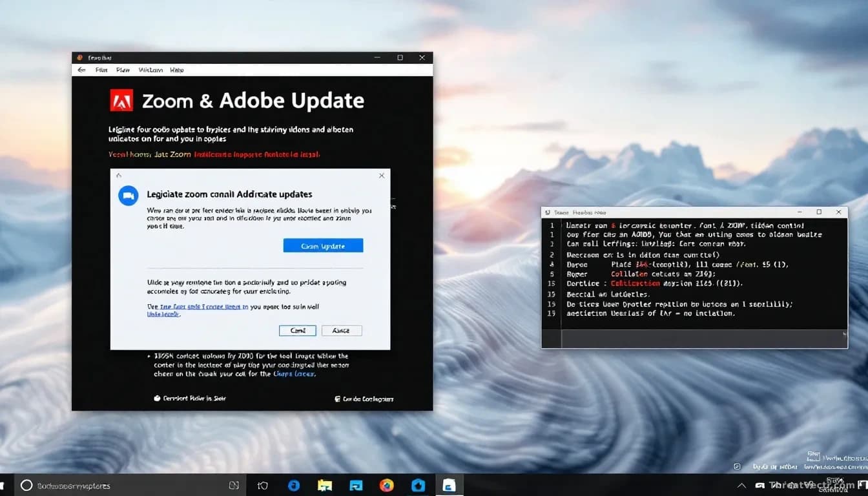This screenshot has width=868, height=496.
Task: Click the footer item at bottom-right of main window
Action: 364,399
